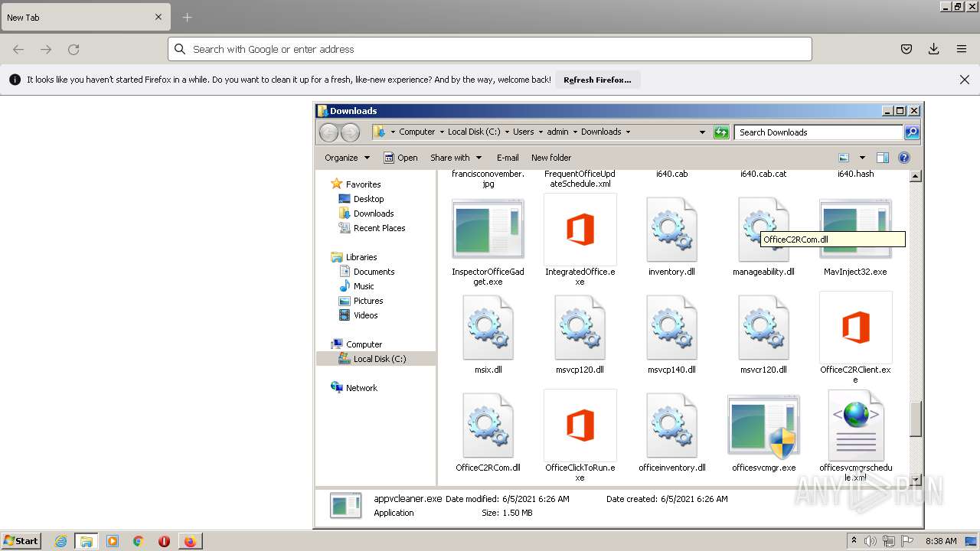Viewport: 980px width, 551px height.
Task: Select the MavInject32.exe file icon
Action: pos(855,229)
